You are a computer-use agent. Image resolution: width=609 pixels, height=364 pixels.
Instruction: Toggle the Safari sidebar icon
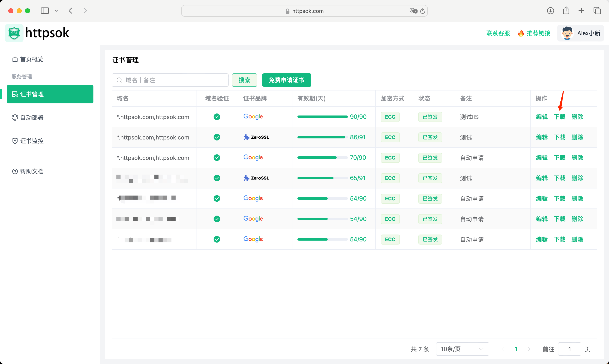tap(45, 11)
